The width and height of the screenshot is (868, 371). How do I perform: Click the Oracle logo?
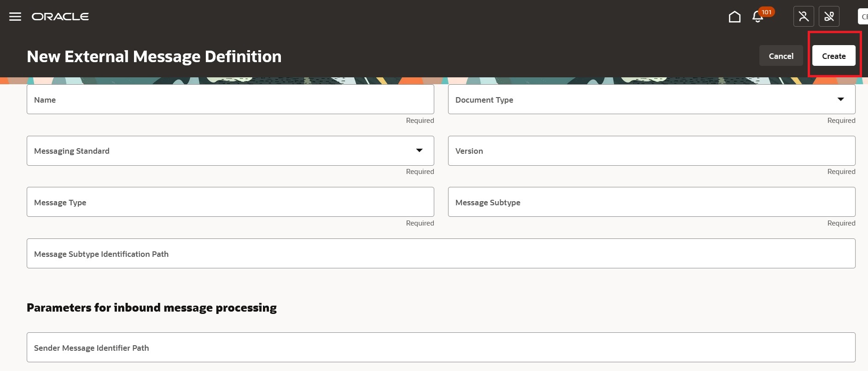click(60, 17)
